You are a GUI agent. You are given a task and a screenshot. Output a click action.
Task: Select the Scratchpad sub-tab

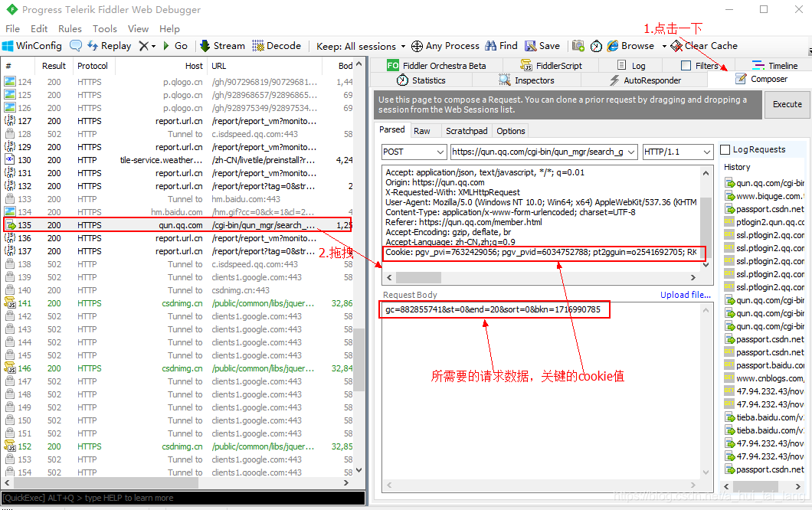tap(467, 131)
